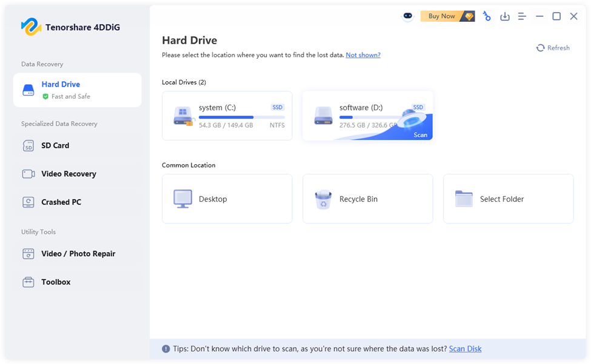591x364 pixels.
Task: Refresh the drive list
Action: 553,48
